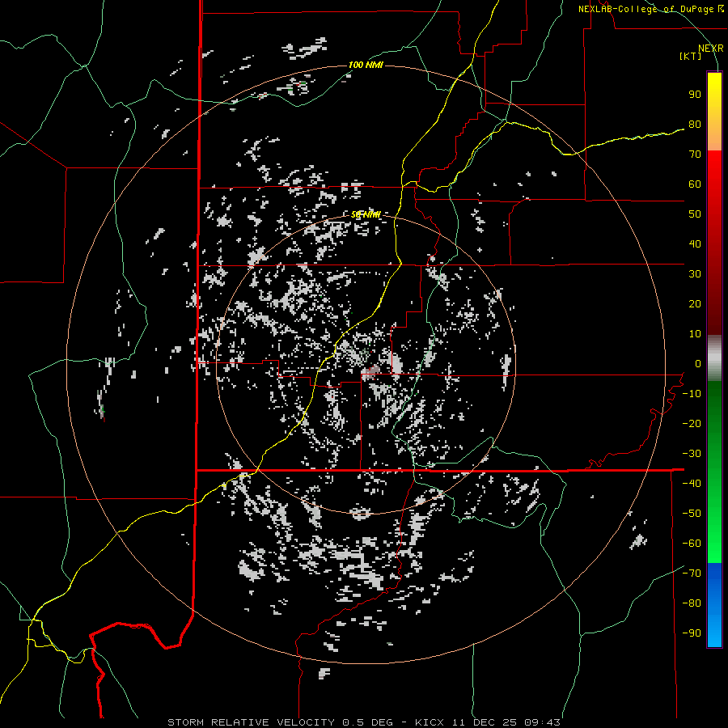Viewport: 728px width, 728px height.
Task: Click the NEXLAB-College of DuPage watermark text
Action: 651,9
